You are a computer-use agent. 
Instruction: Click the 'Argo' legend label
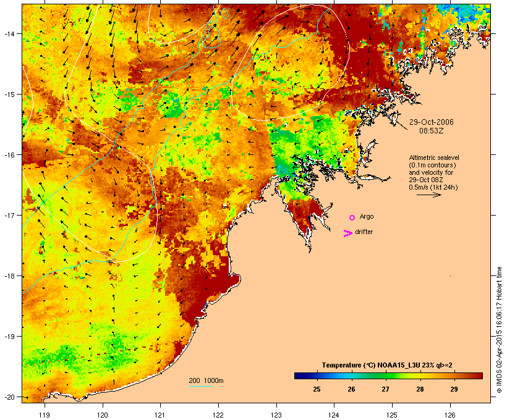click(367, 217)
